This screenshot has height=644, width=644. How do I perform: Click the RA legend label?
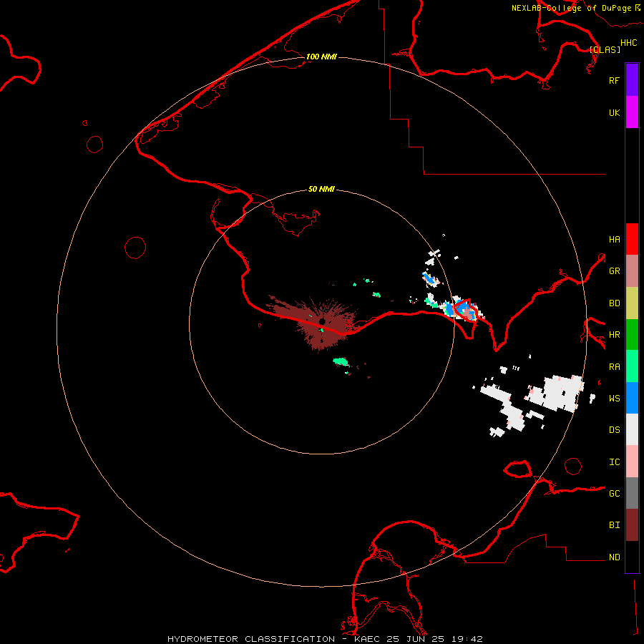(x=614, y=367)
